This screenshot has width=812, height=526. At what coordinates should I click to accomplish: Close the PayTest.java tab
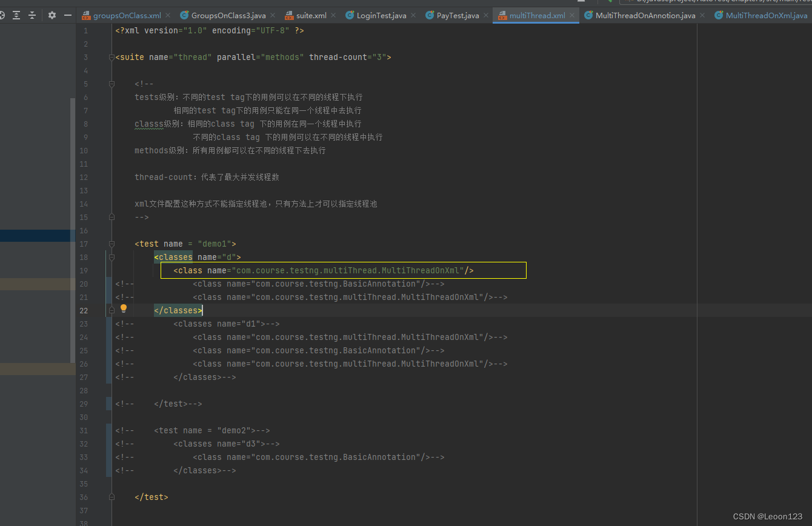pyautogui.click(x=486, y=16)
